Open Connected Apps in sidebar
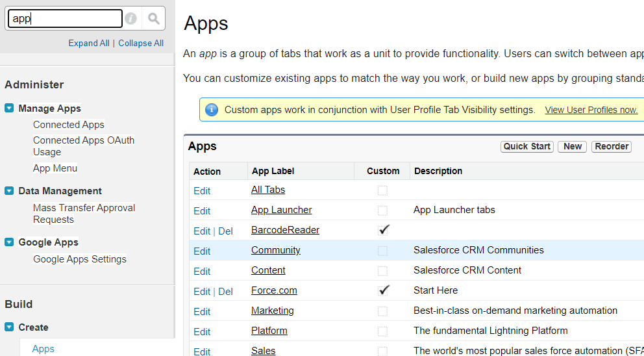 (x=69, y=125)
